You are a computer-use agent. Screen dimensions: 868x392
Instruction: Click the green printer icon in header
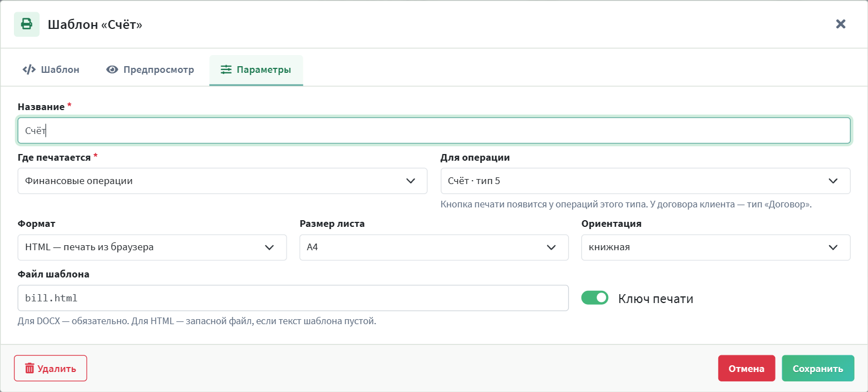27,24
